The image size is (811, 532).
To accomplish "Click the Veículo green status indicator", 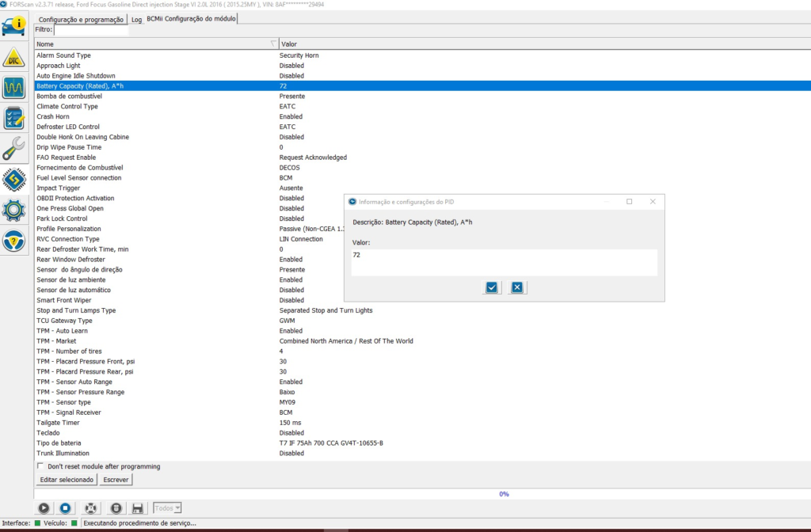I will [x=74, y=523].
